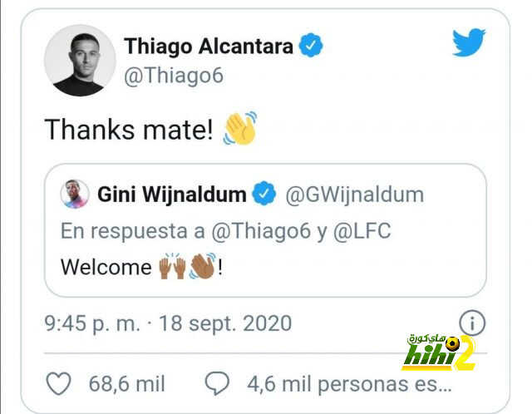The width and height of the screenshot is (532, 414).
Task: Open the @GWijnaldum handle
Action: point(355,195)
